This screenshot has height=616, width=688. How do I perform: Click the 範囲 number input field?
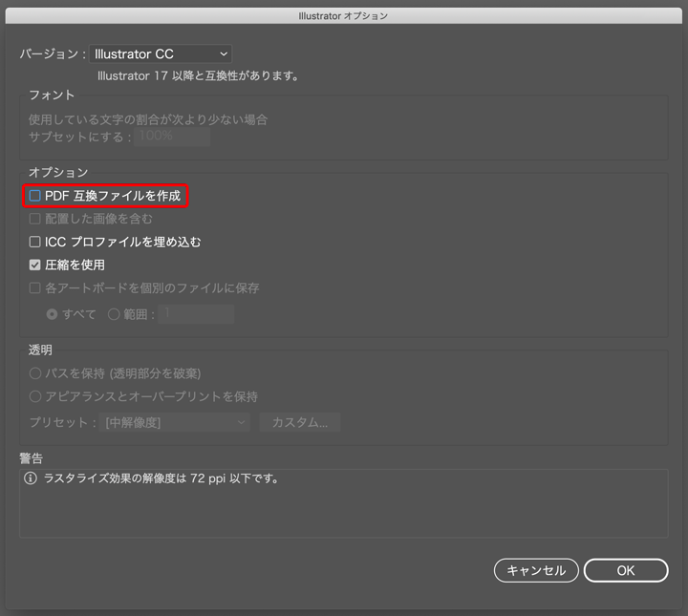(x=196, y=314)
